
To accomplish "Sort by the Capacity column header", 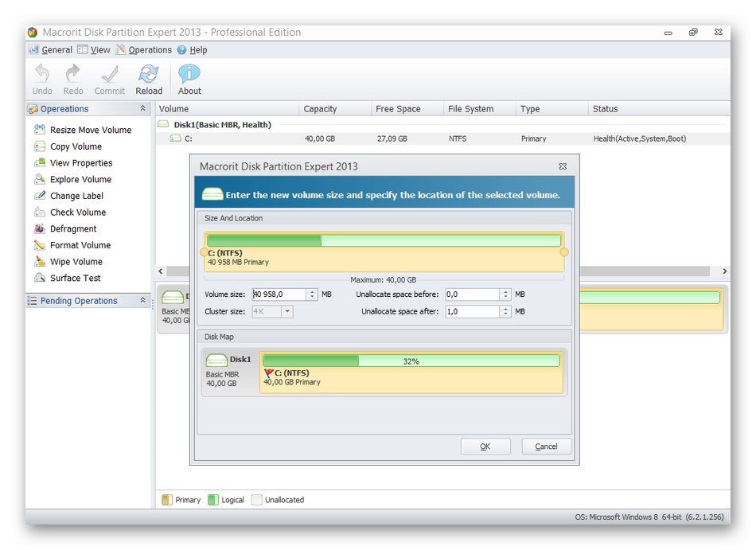I will (x=335, y=108).
